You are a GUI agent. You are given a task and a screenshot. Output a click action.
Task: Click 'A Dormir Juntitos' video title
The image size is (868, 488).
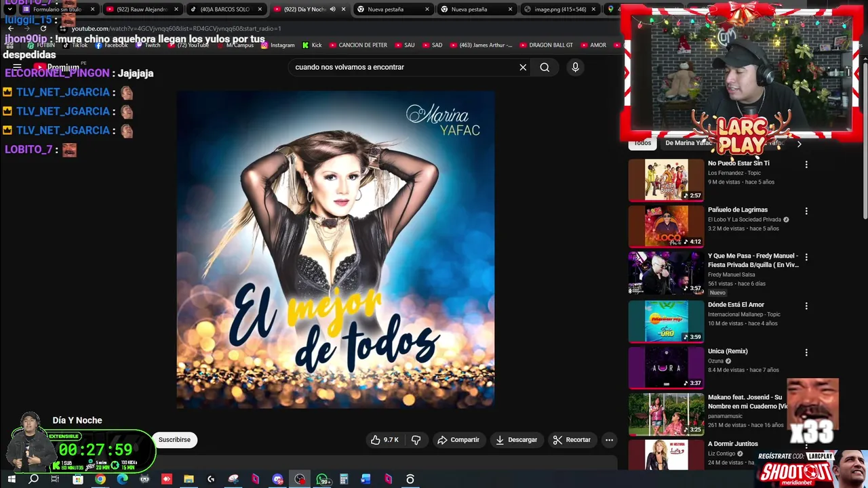click(x=733, y=444)
